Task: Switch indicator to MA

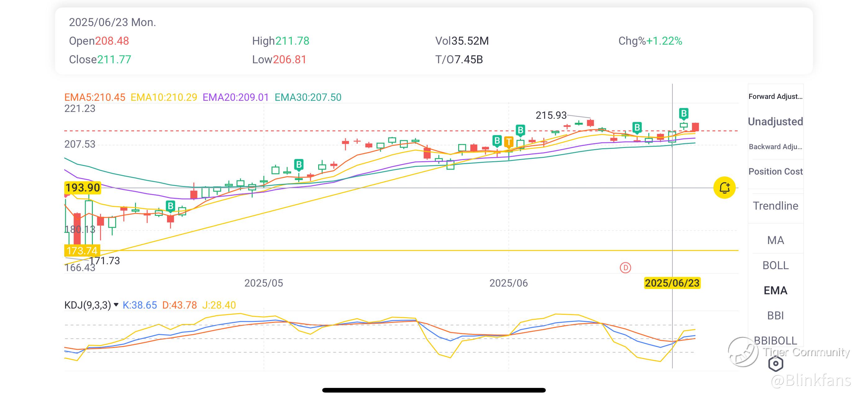Action: point(775,240)
